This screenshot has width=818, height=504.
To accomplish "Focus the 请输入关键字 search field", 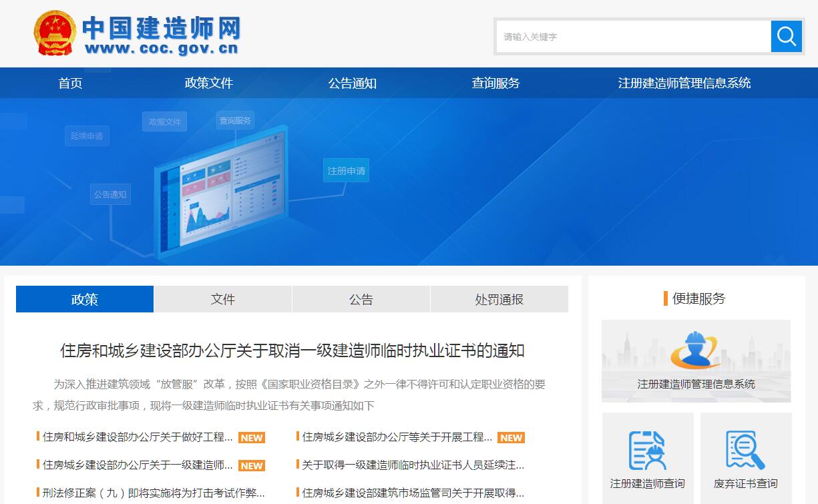I will point(633,37).
